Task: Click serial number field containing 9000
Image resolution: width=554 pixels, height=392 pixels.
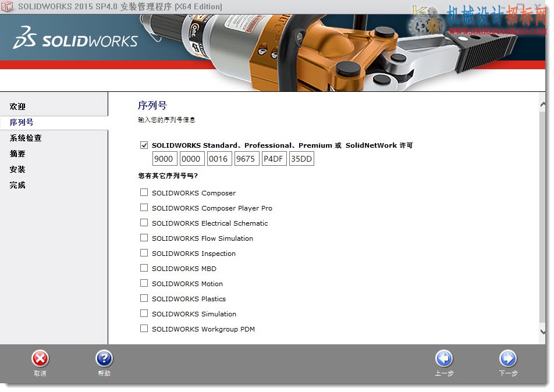Action: 165,159
